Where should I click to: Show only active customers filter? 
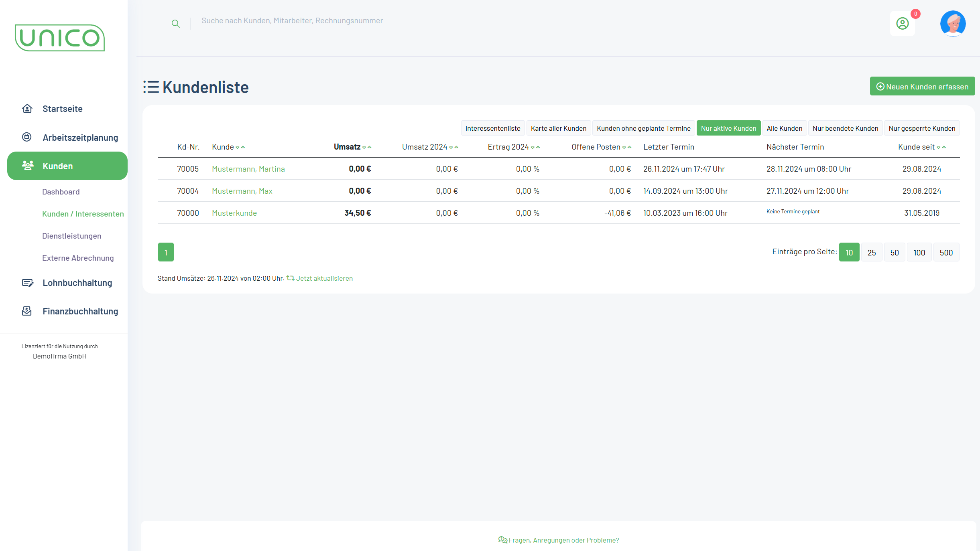point(728,128)
